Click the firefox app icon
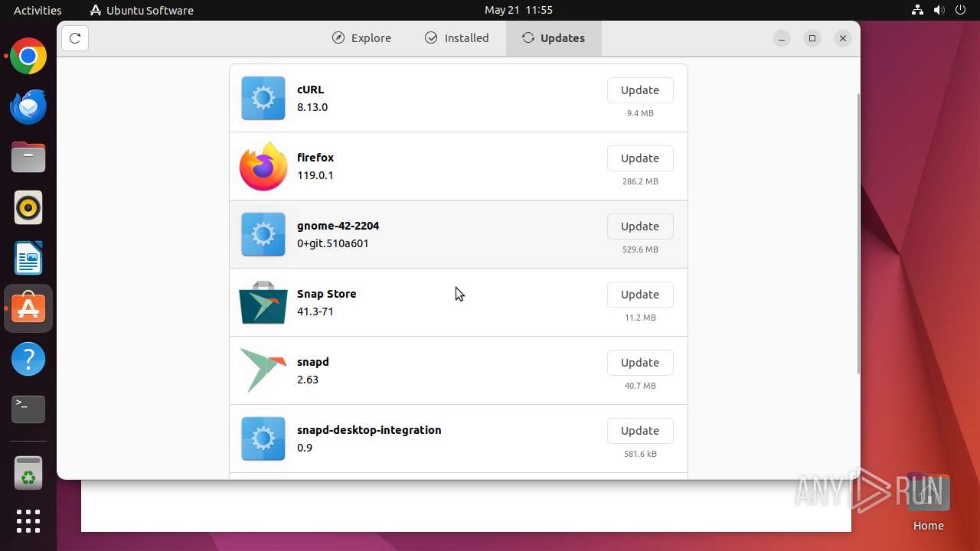This screenshot has width=980, height=551. pos(263,166)
